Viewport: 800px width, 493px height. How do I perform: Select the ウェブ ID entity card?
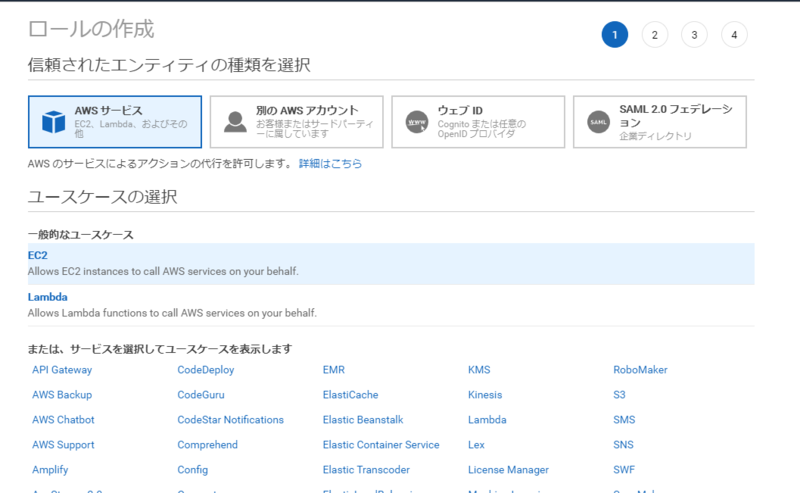(478, 122)
